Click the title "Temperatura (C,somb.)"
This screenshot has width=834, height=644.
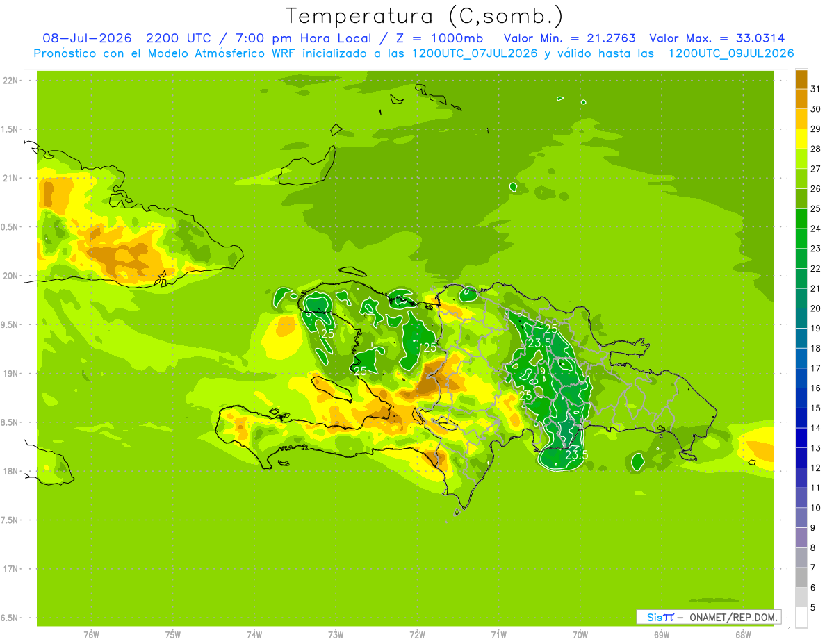coord(424,17)
